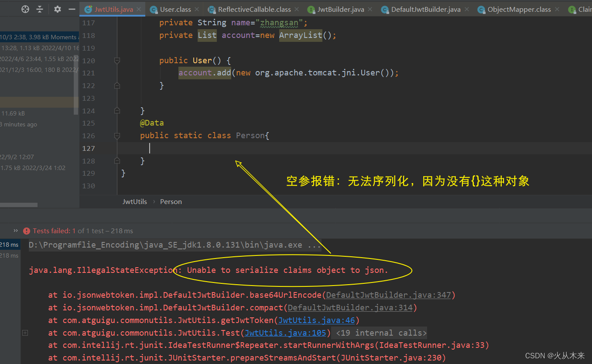This screenshot has width=592, height=364.
Task: Click fold end marker at line 124
Action: (117, 111)
